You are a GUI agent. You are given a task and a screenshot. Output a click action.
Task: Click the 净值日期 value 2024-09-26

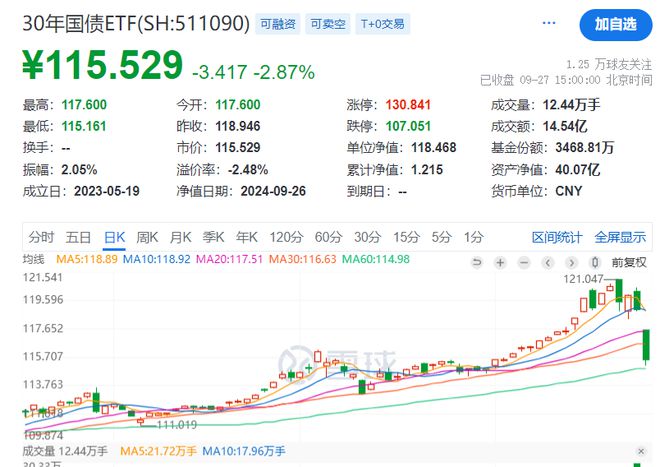coord(273,191)
